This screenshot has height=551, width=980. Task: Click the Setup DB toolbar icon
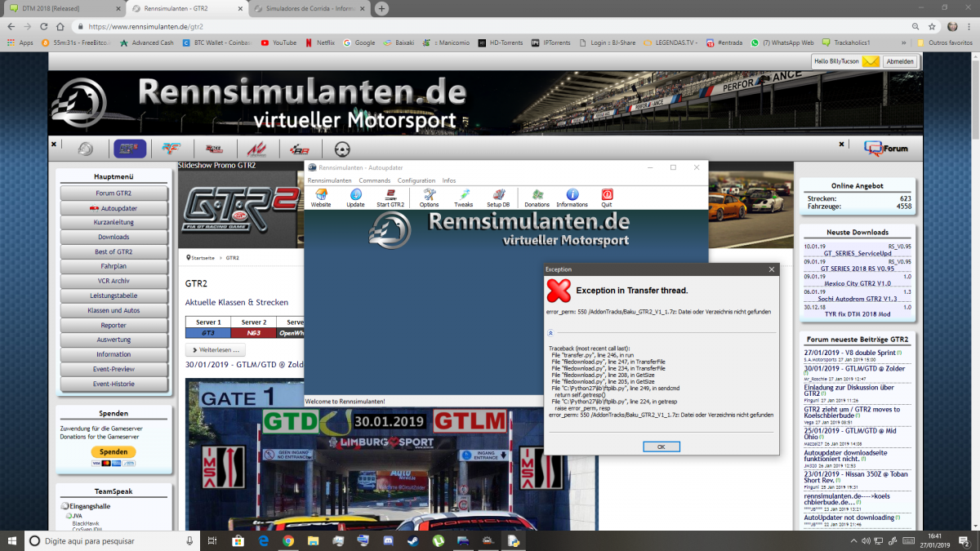498,198
